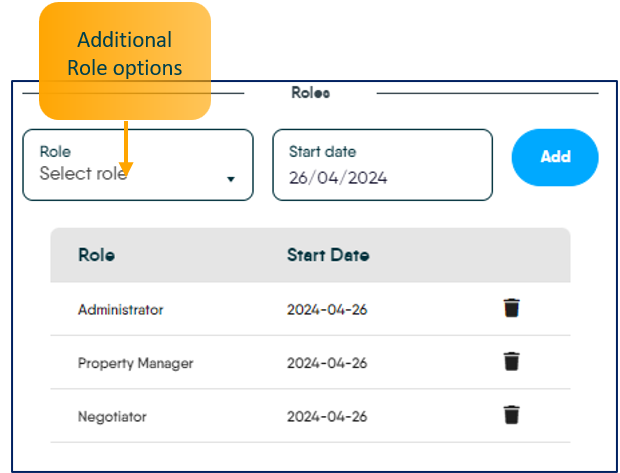The height and width of the screenshot is (473, 620).
Task: Click the Start Date column header
Action: (x=328, y=255)
